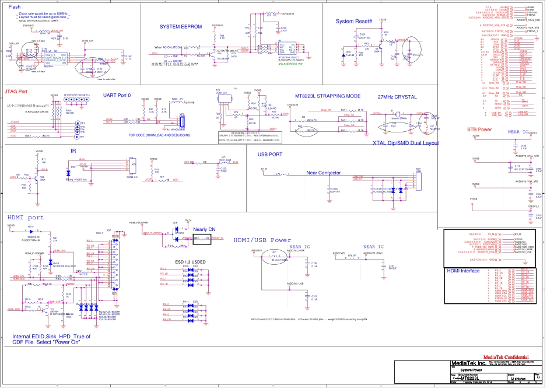
Task: Select the 4-pin UART connector symbol
Action: click(182, 122)
